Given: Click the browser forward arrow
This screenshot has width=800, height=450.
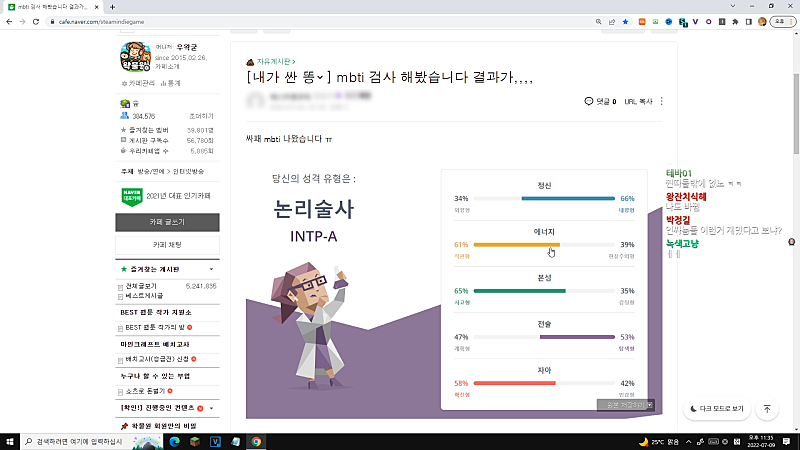Looking at the screenshot, I should (22, 22).
